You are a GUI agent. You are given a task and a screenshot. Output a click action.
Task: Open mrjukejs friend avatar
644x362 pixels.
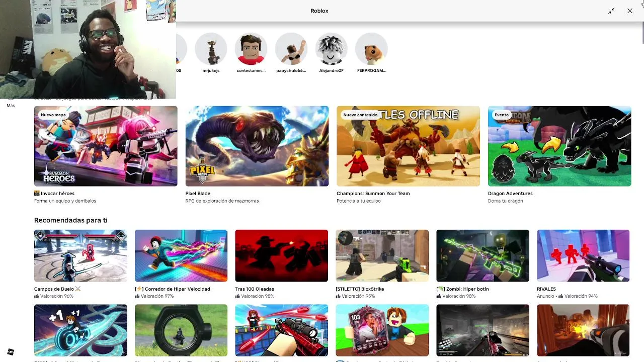[x=211, y=49]
